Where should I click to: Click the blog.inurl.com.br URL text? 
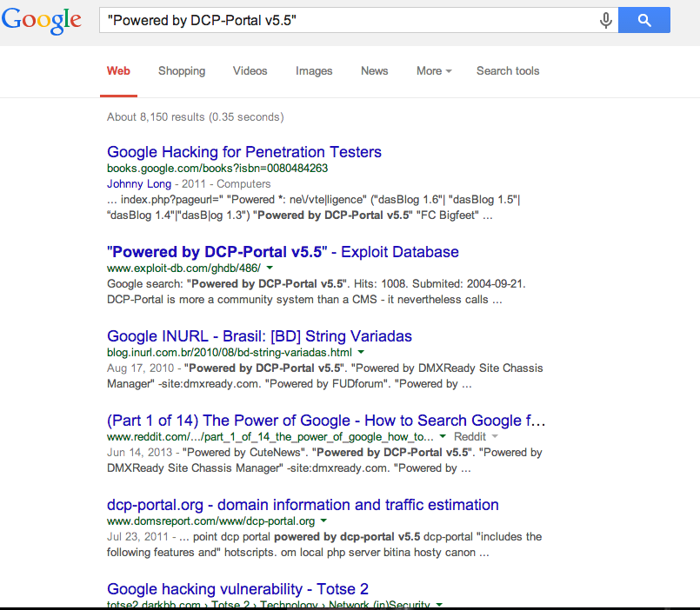(x=230, y=353)
